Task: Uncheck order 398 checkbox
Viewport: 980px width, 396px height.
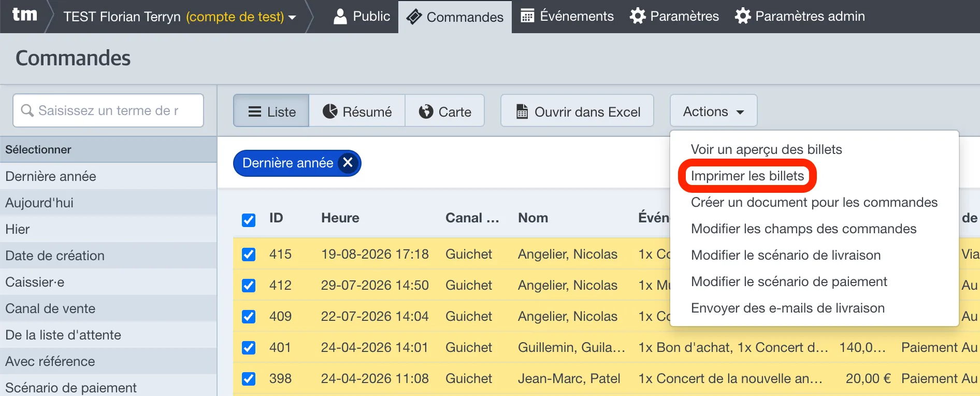Action: click(x=249, y=378)
